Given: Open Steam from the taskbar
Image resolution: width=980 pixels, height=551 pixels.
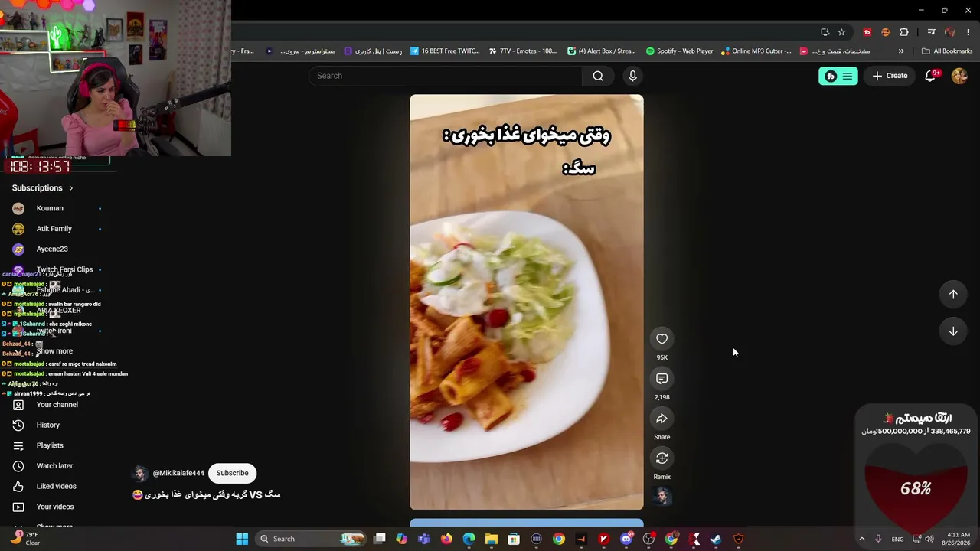Looking at the screenshot, I should (716, 539).
